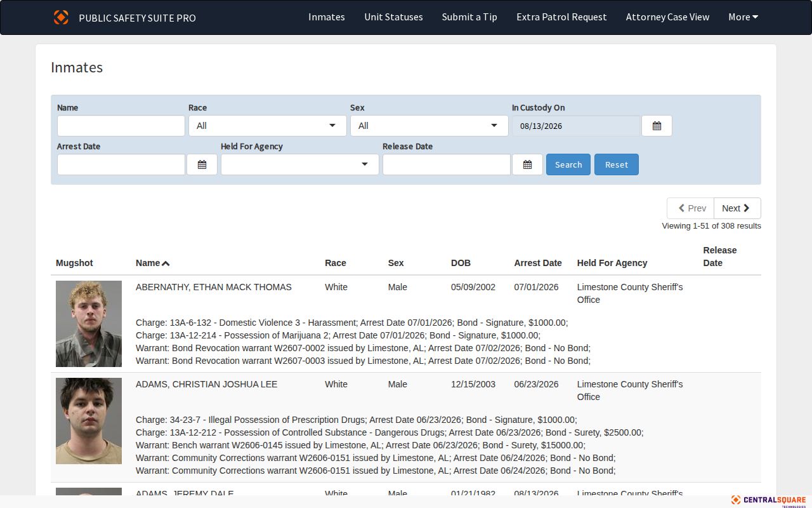The height and width of the screenshot is (508, 812).
Task: Click the ascending sort arrow beside Name
Action: pos(166,263)
